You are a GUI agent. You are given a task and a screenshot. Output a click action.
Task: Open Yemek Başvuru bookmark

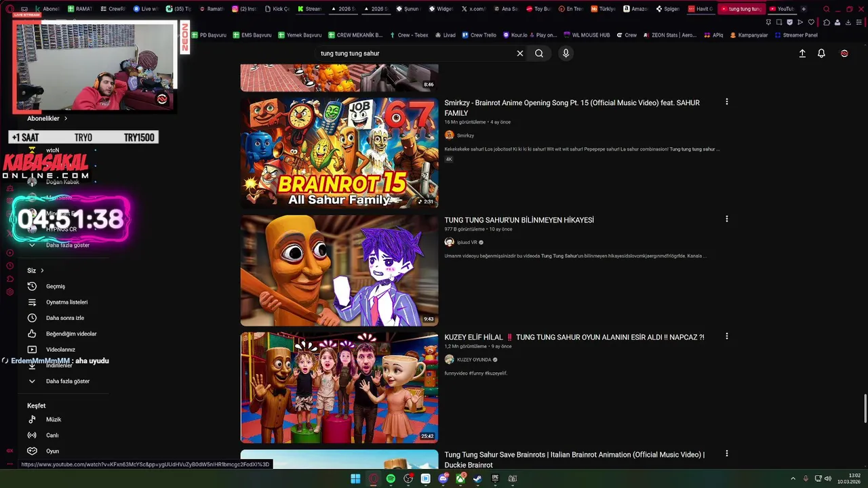click(x=299, y=35)
